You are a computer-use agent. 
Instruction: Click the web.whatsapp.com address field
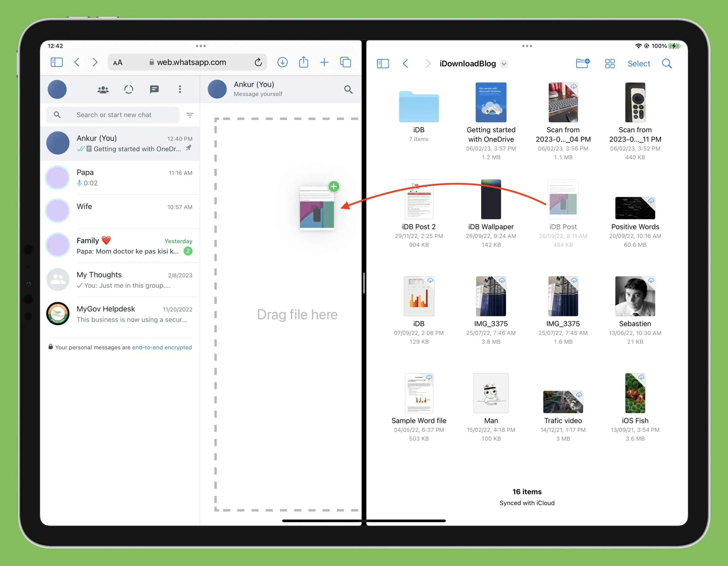point(187,62)
